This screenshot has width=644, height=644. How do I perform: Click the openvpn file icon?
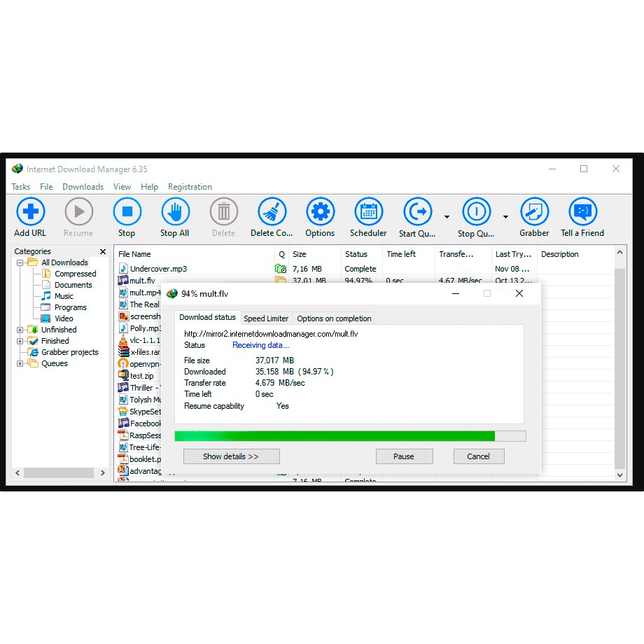(123, 364)
